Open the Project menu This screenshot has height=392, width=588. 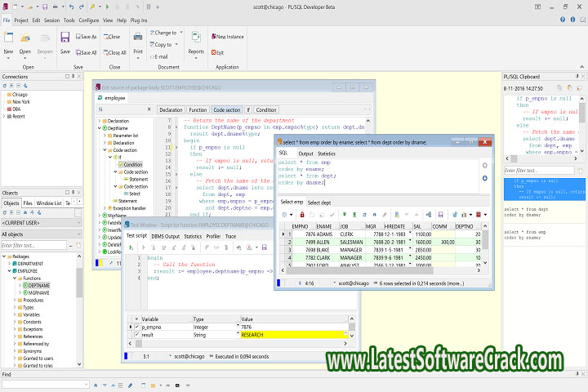coord(21,20)
